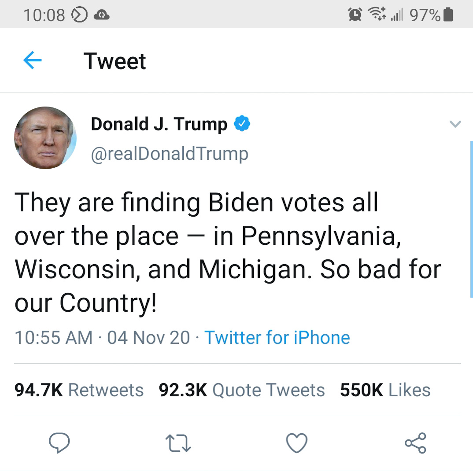
Task: View the 550K Likes list
Action: click(x=385, y=390)
